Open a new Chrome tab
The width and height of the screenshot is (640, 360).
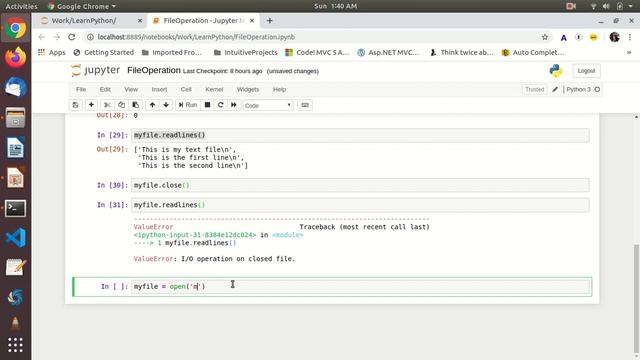click(x=269, y=20)
